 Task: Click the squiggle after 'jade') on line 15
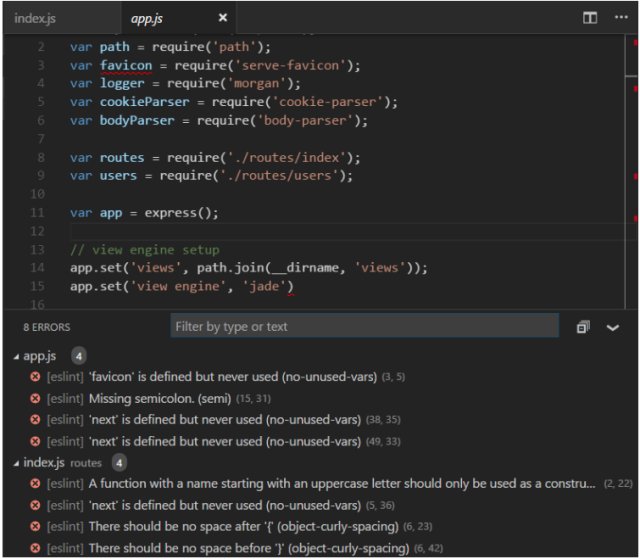point(290,294)
